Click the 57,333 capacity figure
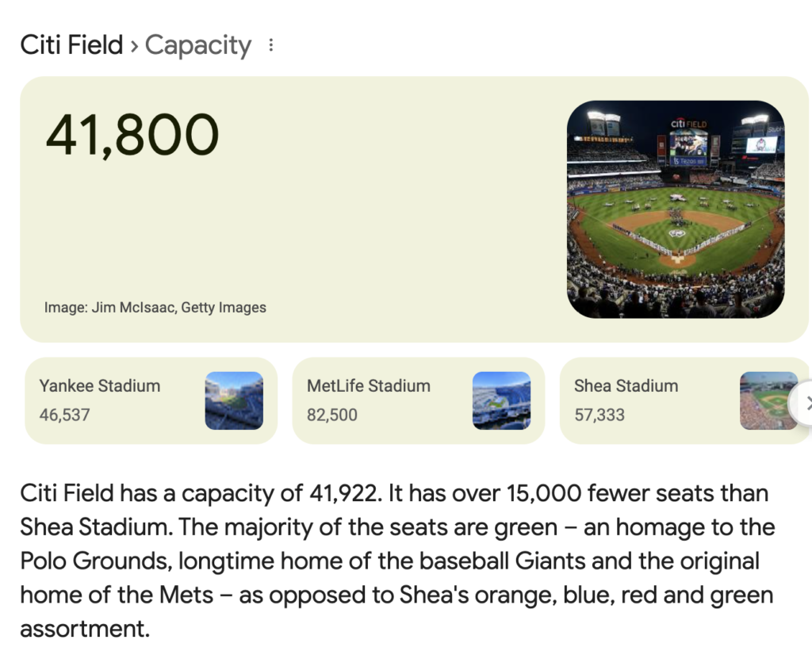Image resolution: width=812 pixels, height=655 pixels. 599,415
